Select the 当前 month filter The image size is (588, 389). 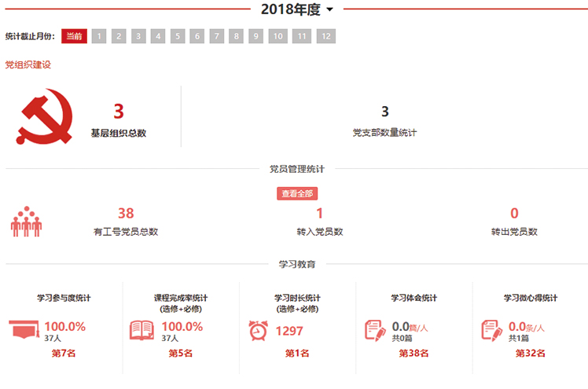click(74, 36)
